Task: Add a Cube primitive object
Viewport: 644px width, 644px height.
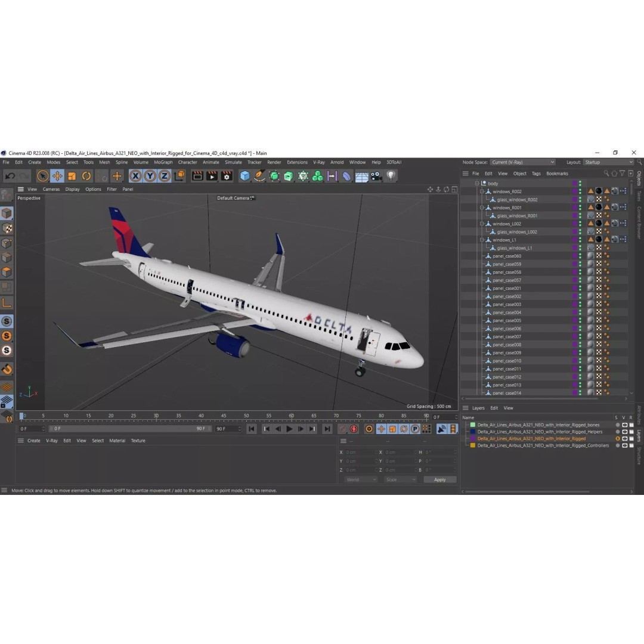Action: click(x=245, y=176)
